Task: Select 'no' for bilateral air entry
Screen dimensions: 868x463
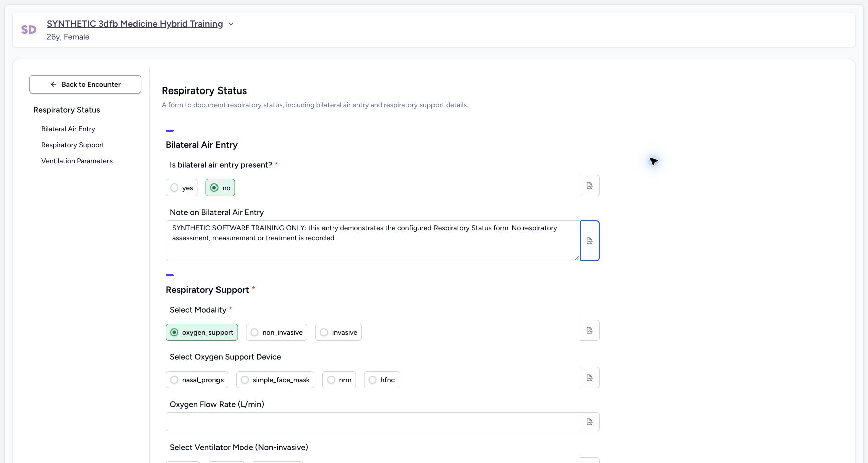Action: pos(220,188)
